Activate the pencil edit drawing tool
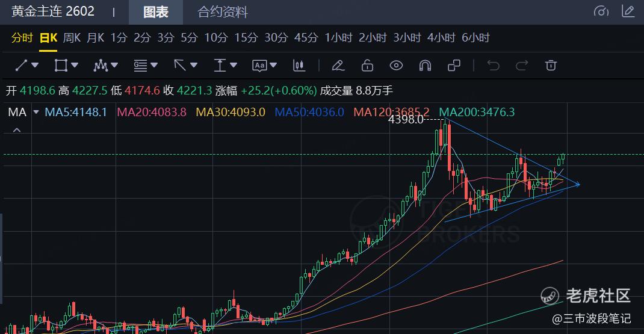This screenshot has width=644, height=334. click(338, 65)
